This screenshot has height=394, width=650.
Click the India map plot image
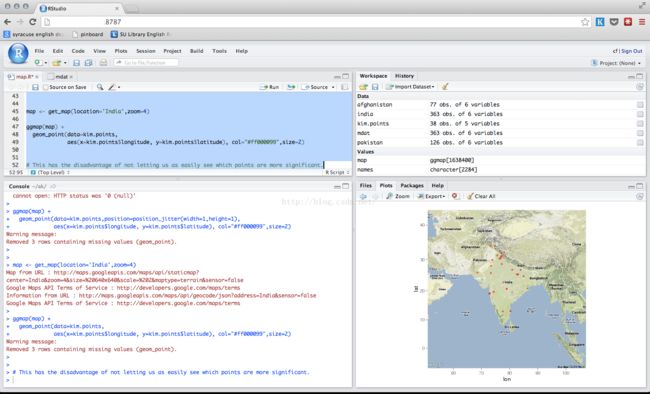pos(507,289)
